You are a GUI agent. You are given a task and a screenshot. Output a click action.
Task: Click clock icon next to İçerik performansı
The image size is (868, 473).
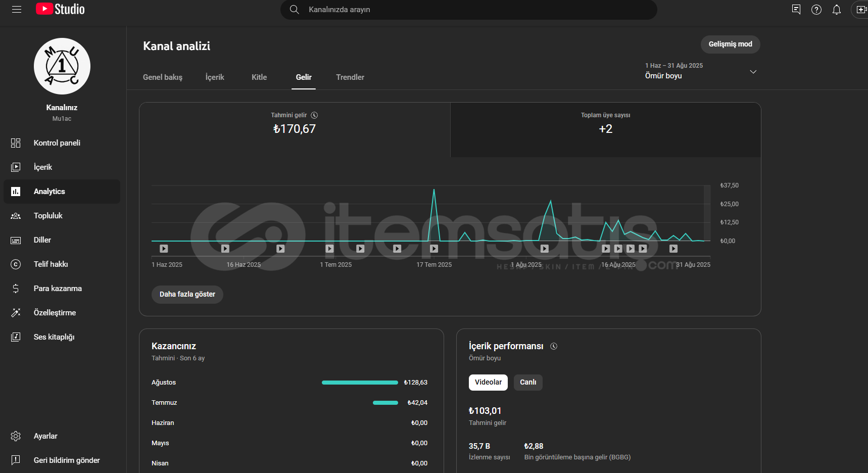click(x=554, y=346)
